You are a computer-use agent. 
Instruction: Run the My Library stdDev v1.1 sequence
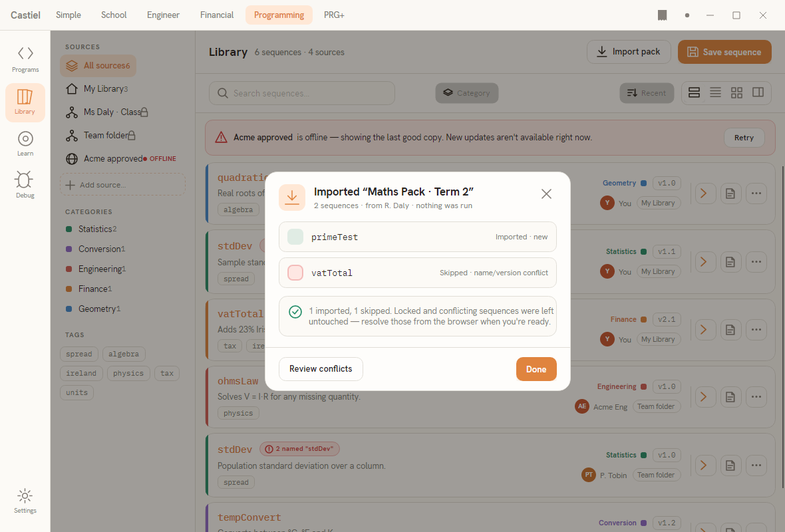point(704,262)
